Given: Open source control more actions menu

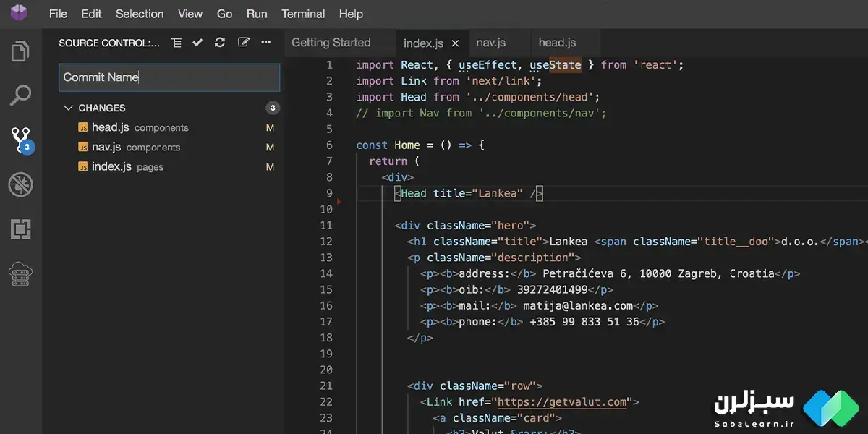Looking at the screenshot, I should click(266, 43).
